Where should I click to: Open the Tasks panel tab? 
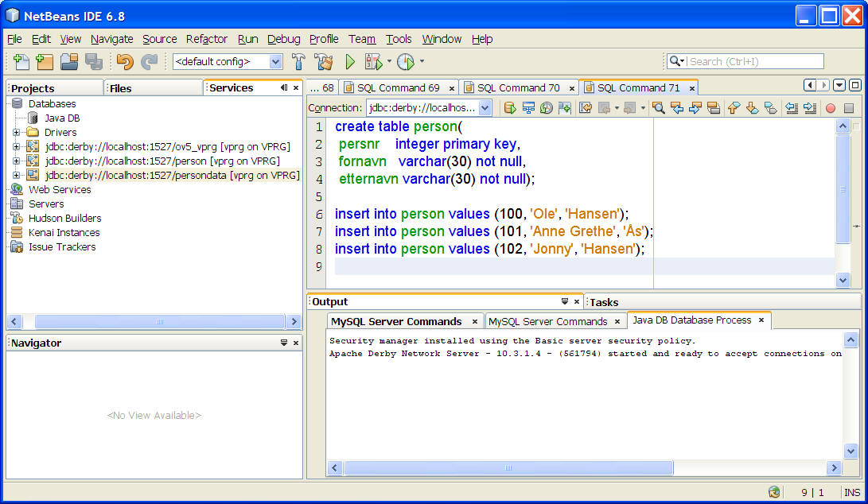604,303
